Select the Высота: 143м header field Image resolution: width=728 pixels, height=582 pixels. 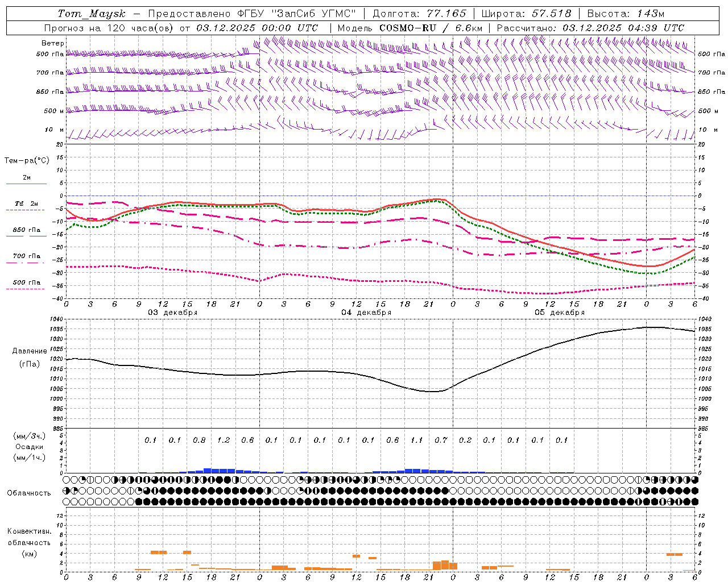(626, 14)
